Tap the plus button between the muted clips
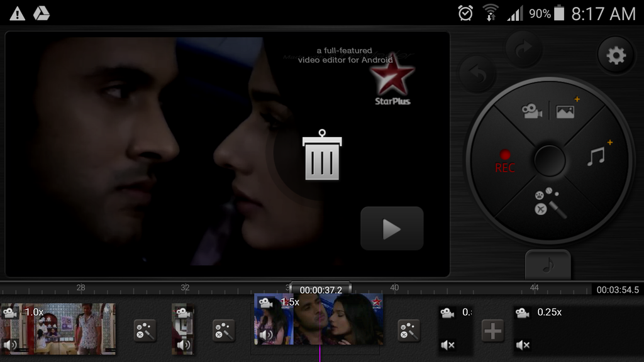This screenshot has height=362, width=644. pyautogui.click(x=492, y=331)
